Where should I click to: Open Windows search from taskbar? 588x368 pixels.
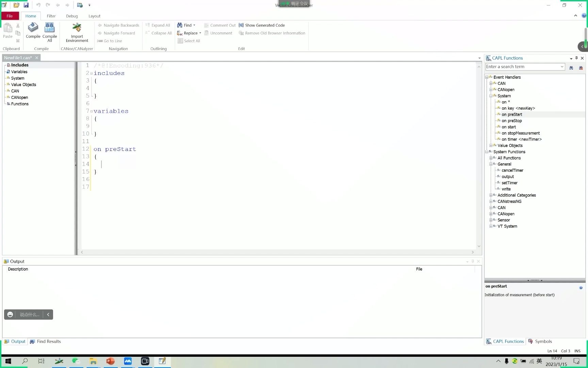click(25, 361)
